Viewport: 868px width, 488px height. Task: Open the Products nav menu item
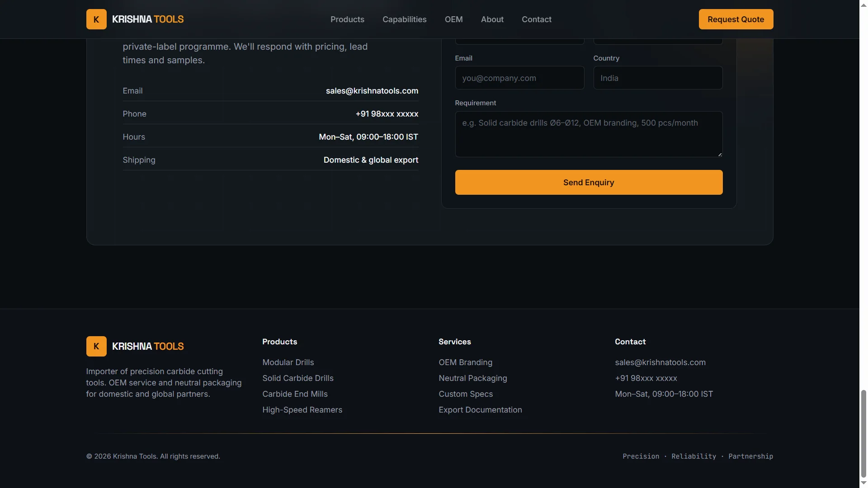347,19
